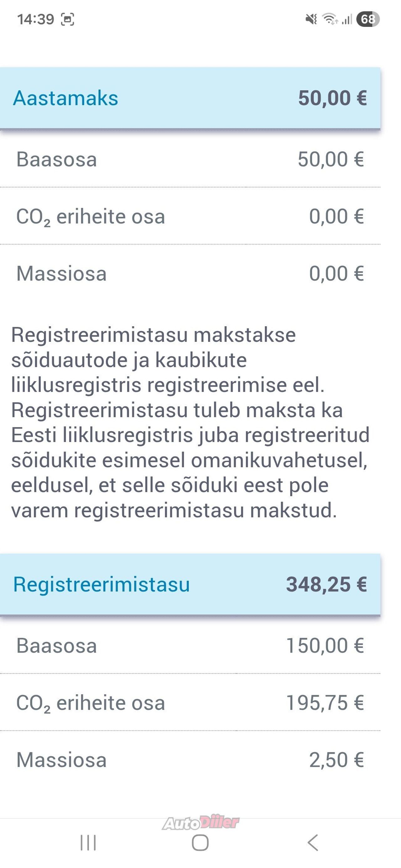Tap the CO₂ eriheite osa 195,75 € row
This screenshot has height=868, width=401.
(190, 703)
